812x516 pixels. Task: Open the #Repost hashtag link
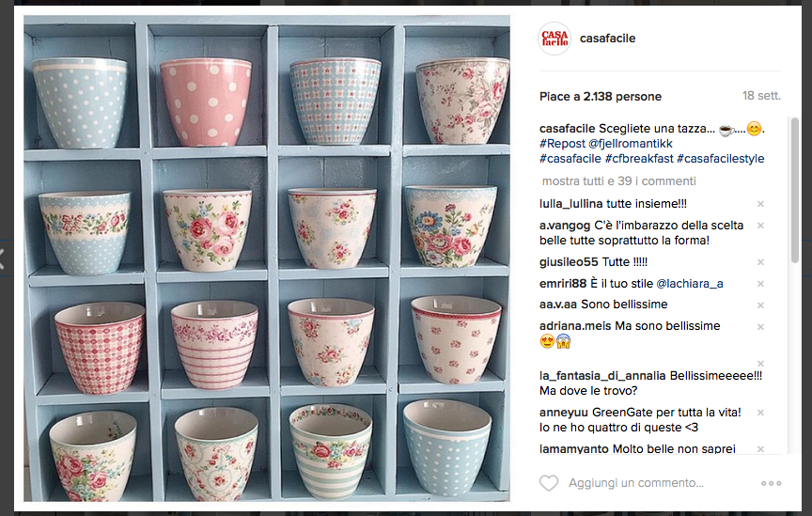pyautogui.click(x=562, y=144)
